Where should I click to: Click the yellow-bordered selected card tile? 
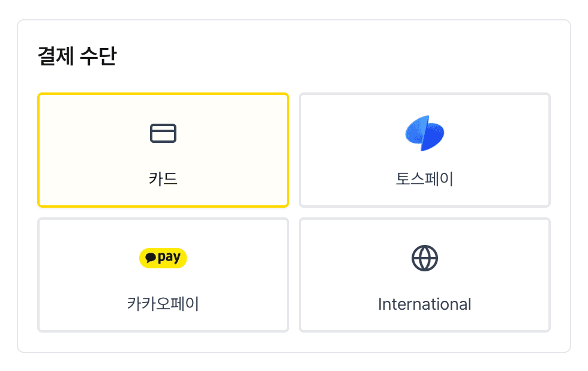pos(163,150)
